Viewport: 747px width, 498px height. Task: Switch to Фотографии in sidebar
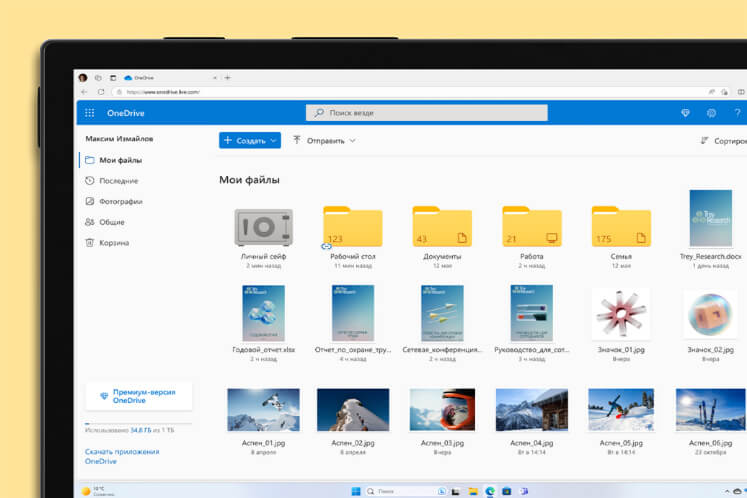pyautogui.click(x=120, y=201)
